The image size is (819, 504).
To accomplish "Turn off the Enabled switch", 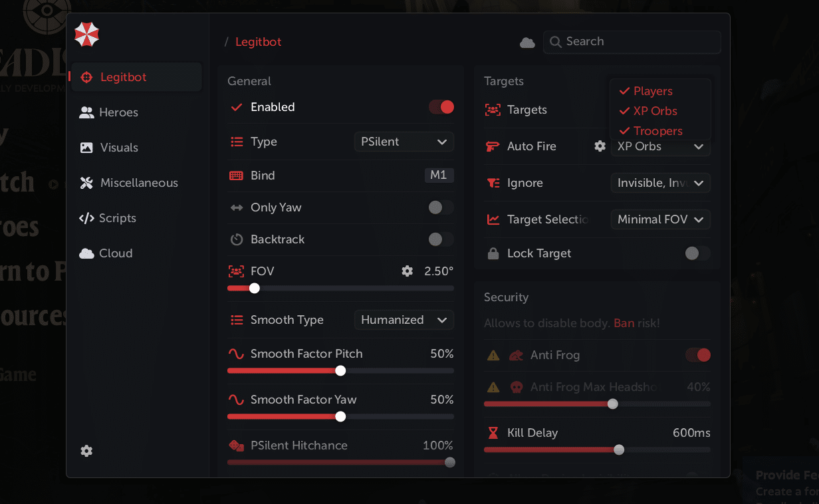I will (x=441, y=107).
